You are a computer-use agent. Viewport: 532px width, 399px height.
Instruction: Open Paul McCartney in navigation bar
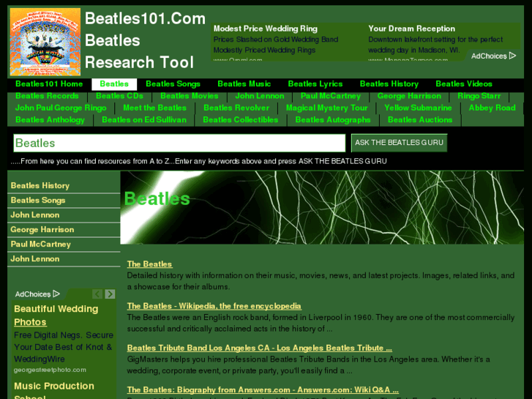[331, 96]
